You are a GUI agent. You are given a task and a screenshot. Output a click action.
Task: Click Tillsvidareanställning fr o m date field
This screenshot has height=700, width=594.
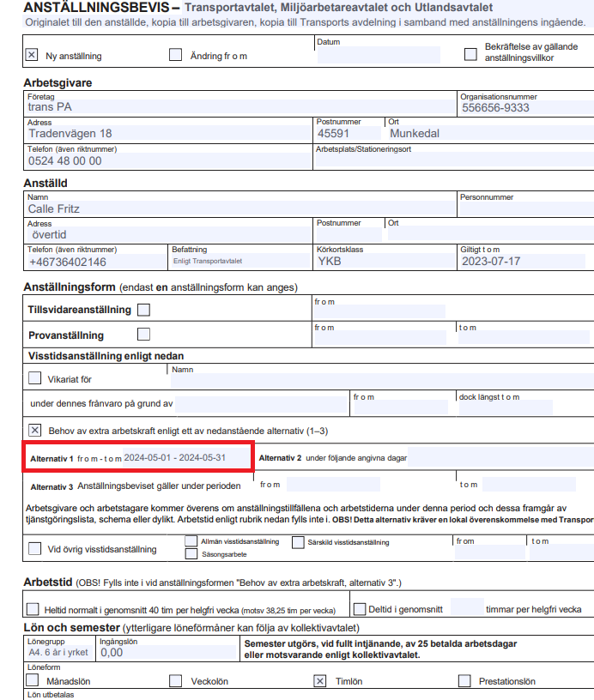coord(380,311)
